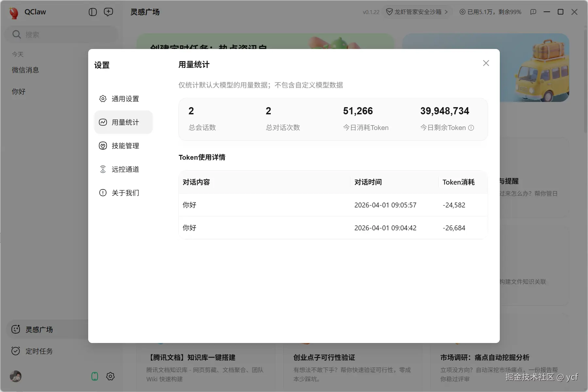Screen dimensions: 588x392
Task: Open the 你好 conversation in the sidebar
Action: (19, 91)
